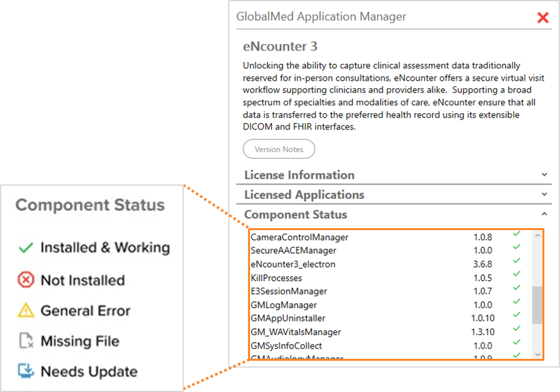Close the GlobalMed Application Manager window
This screenshot has height=392, width=560.
tap(542, 18)
